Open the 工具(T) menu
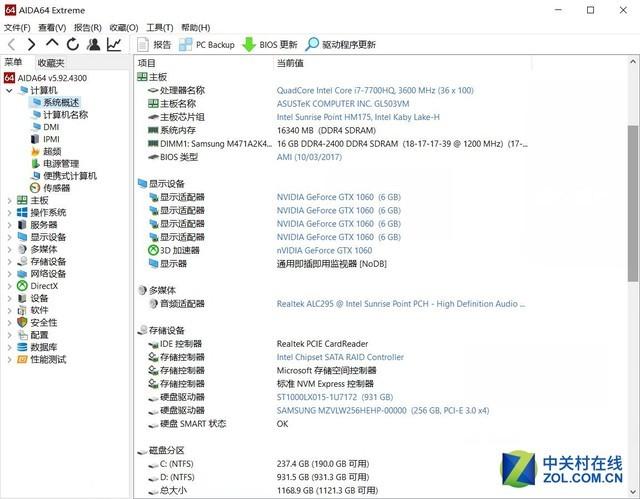The width and height of the screenshot is (640, 499). click(x=160, y=28)
